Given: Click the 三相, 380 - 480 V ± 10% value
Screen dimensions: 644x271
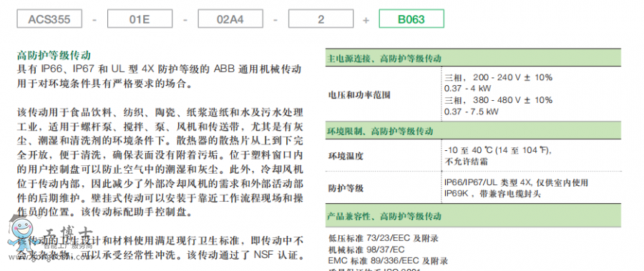Looking at the screenshot, I should tap(498, 100).
